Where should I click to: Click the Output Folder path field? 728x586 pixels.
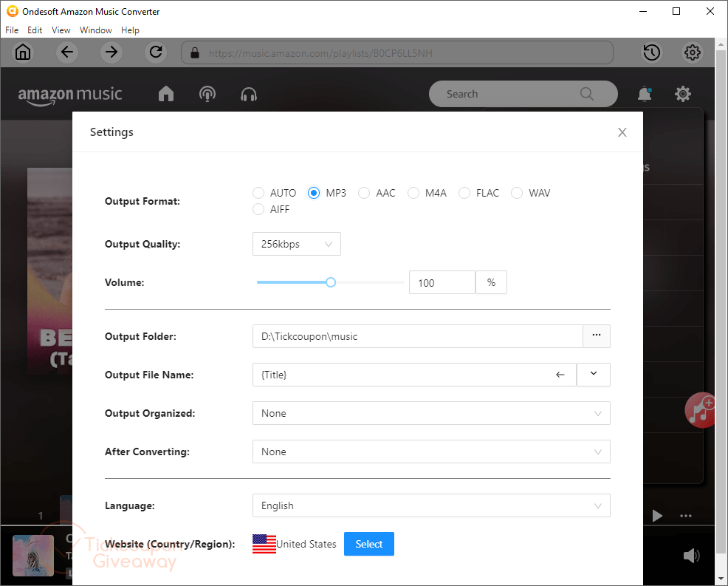coord(417,336)
